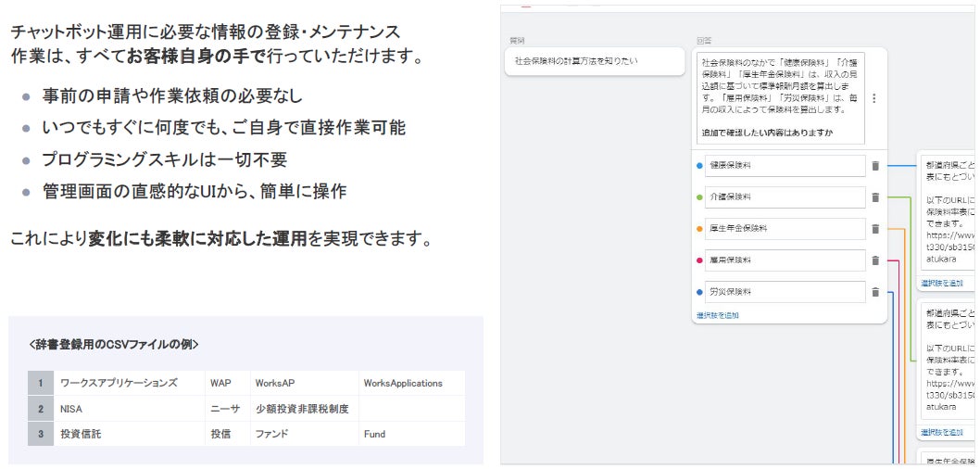The image size is (980, 469).
Task: Click the trash icon next to 労災保険料
Action: point(875,292)
